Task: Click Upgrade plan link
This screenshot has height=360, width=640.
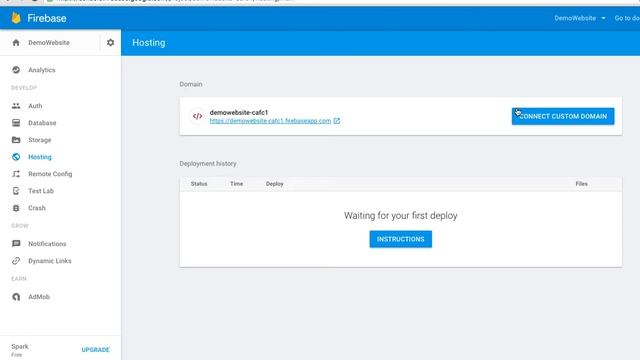Action: (x=96, y=350)
